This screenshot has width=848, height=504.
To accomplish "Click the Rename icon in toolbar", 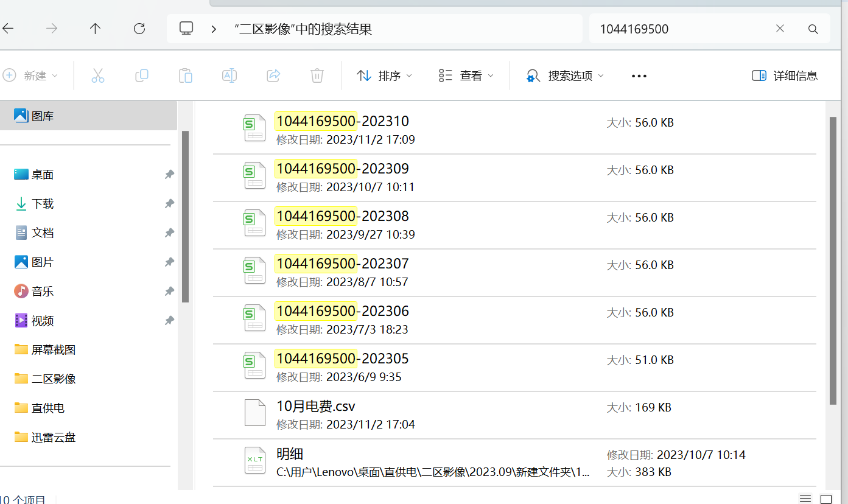I will pyautogui.click(x=230, y=75).
